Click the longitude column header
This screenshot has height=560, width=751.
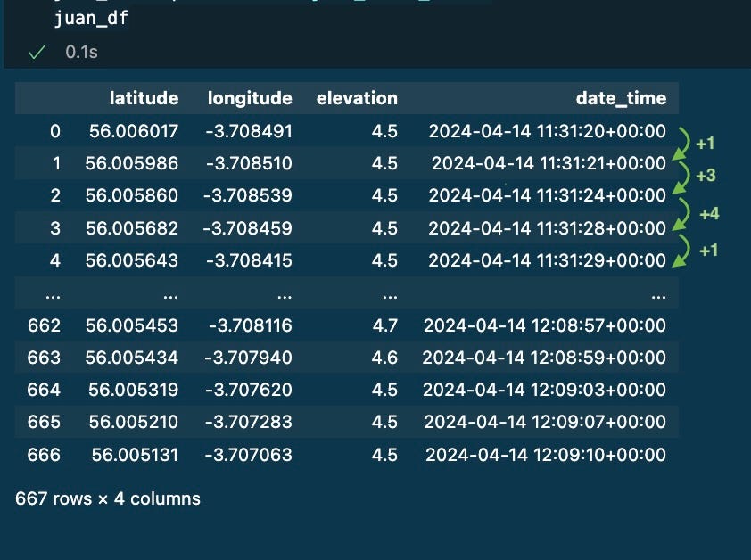pyautogui.click(x=250, y=98)
